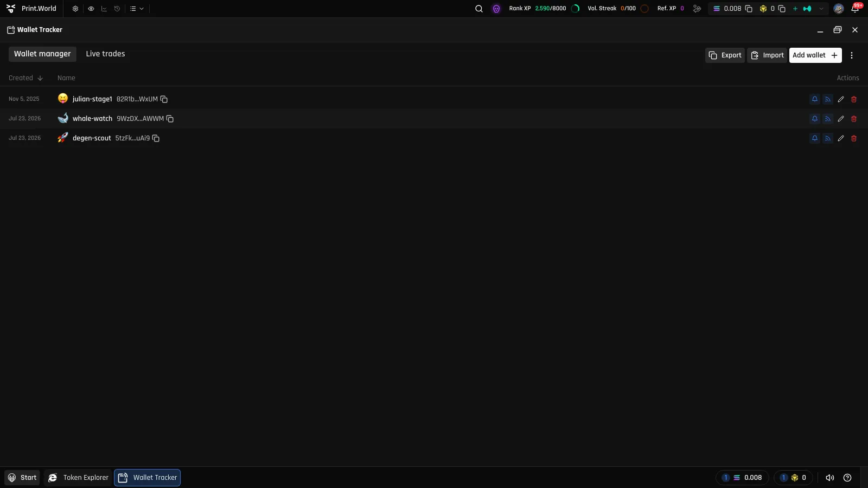The height and width of the screenshot is (488, 868).
Task: Click the teal bridge icon in header
Action: [x=807, y=9]
